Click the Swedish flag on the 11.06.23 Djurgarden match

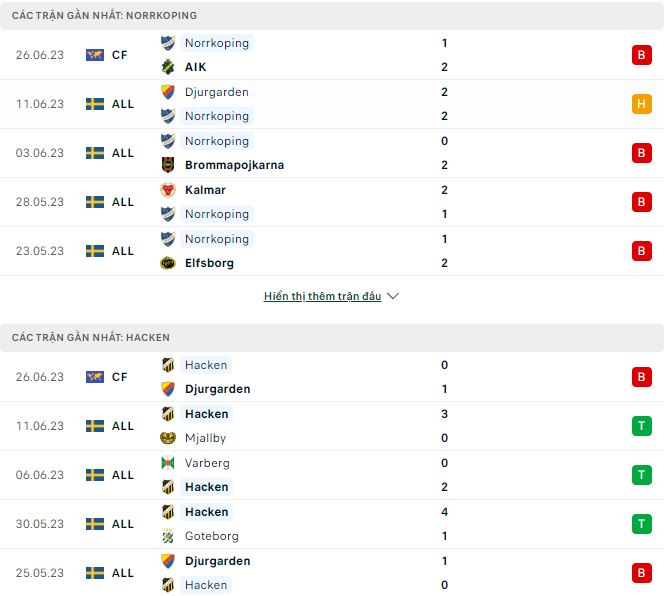[x=95, y=104]
